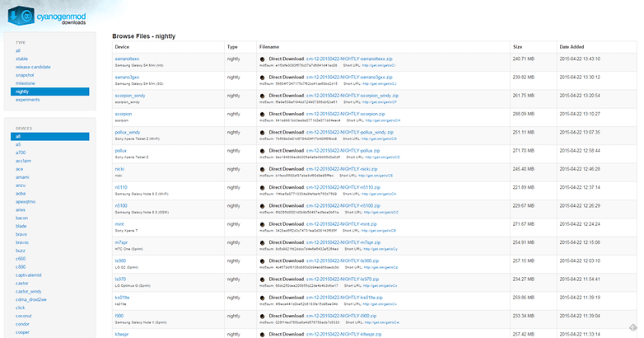Click the download icon in the ls970 row
644x338 pixels.
(x=263, y=279)
